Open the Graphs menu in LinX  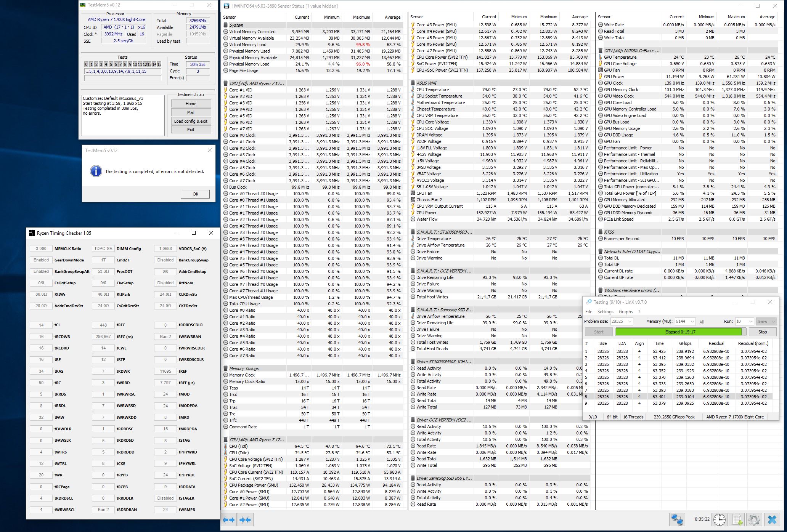pos(626,311)
